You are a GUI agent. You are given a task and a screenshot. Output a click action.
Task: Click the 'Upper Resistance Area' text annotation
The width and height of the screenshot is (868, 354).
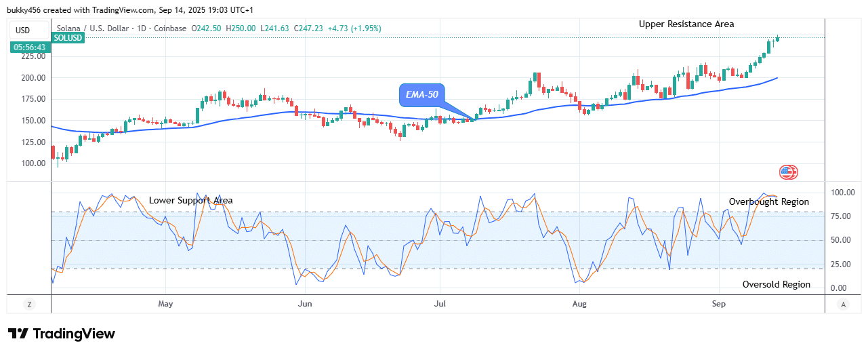pyautogui.click(x=686, y=24)
